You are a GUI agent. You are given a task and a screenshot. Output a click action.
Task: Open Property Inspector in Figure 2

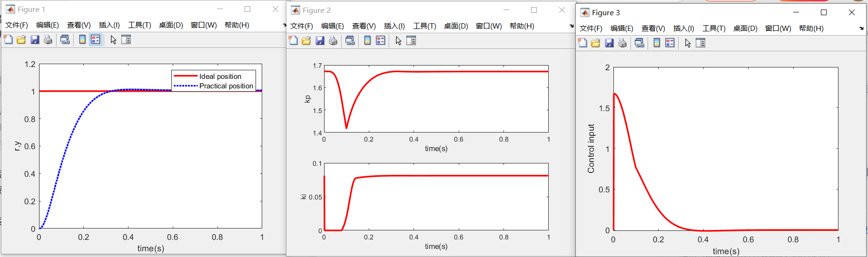pos(411,41)
